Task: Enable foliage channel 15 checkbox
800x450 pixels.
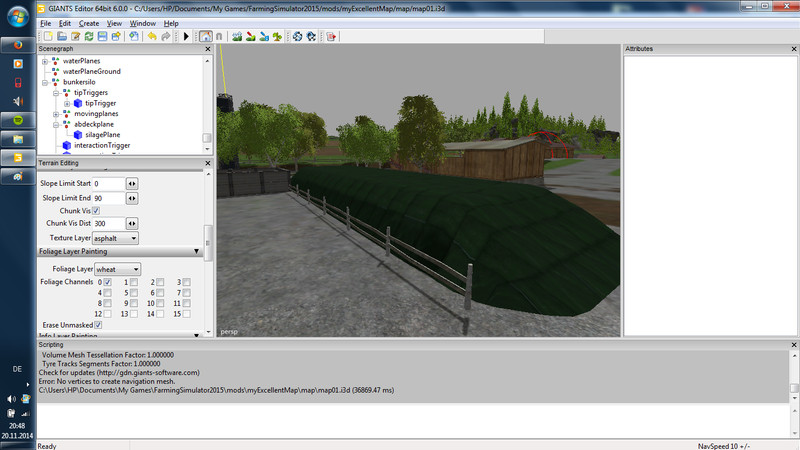Action: click(187, 314)
